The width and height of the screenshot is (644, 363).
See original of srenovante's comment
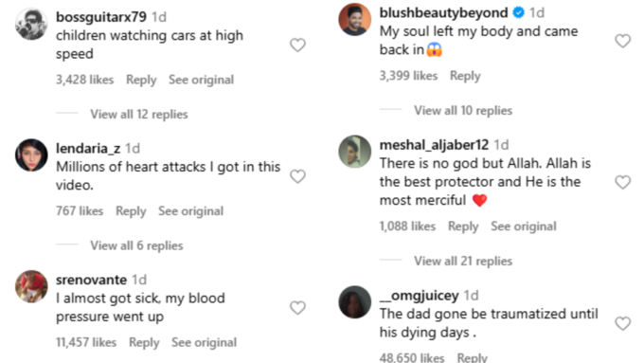[205, 343]
